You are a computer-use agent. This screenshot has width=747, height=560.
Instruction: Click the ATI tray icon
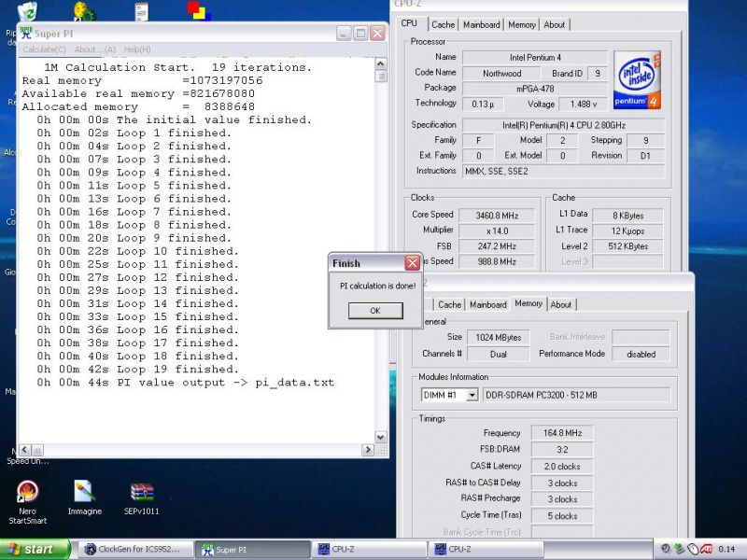(706, 549)
